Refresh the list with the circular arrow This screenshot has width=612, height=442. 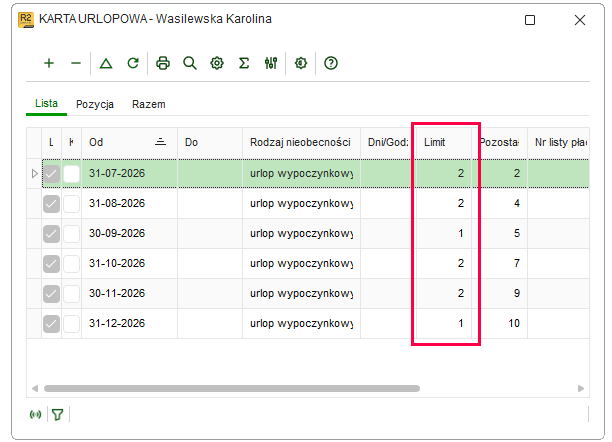click(133, 63)
